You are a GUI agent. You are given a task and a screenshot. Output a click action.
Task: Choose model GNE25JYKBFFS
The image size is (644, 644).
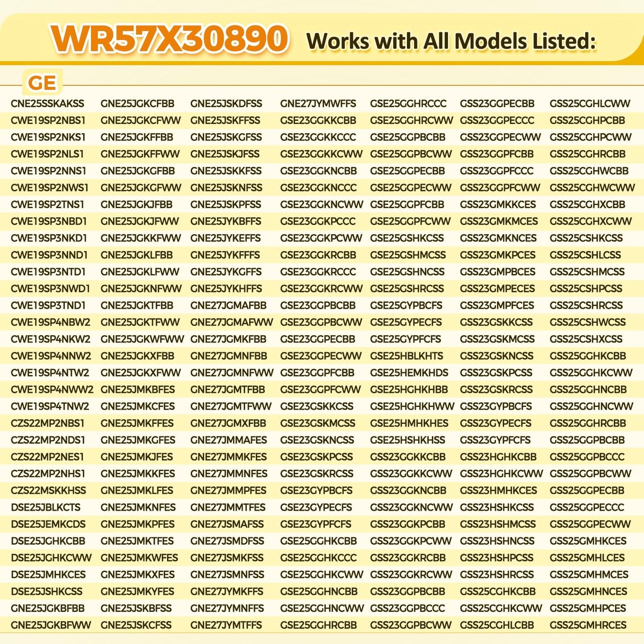[x=226, y=222]
